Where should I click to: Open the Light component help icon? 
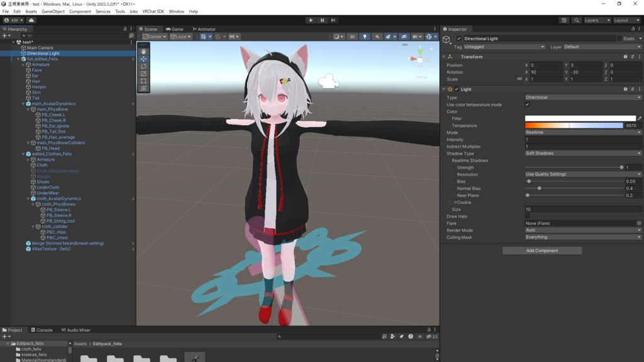[626, 89]
